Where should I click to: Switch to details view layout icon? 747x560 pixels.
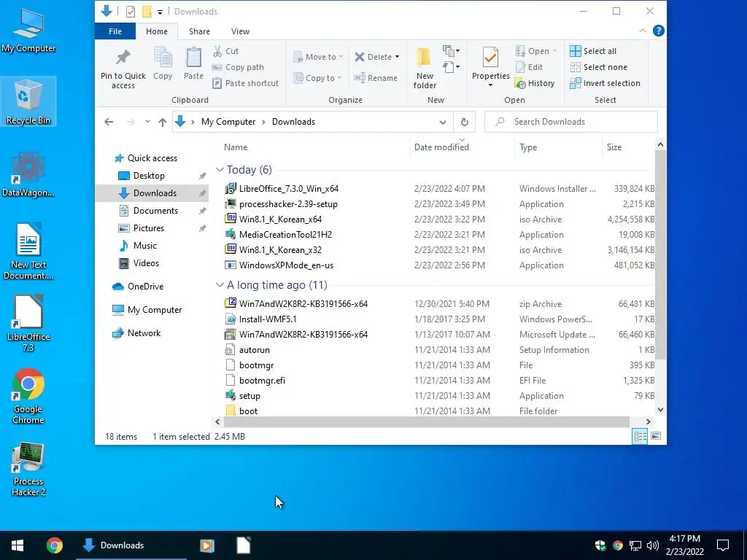[640, 436]
